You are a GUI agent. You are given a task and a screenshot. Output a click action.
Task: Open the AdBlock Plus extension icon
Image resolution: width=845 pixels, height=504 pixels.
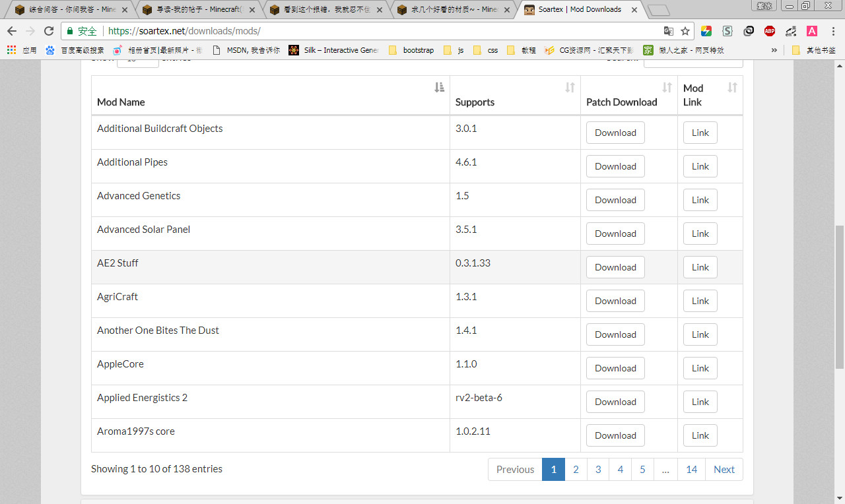pos(770,31)
